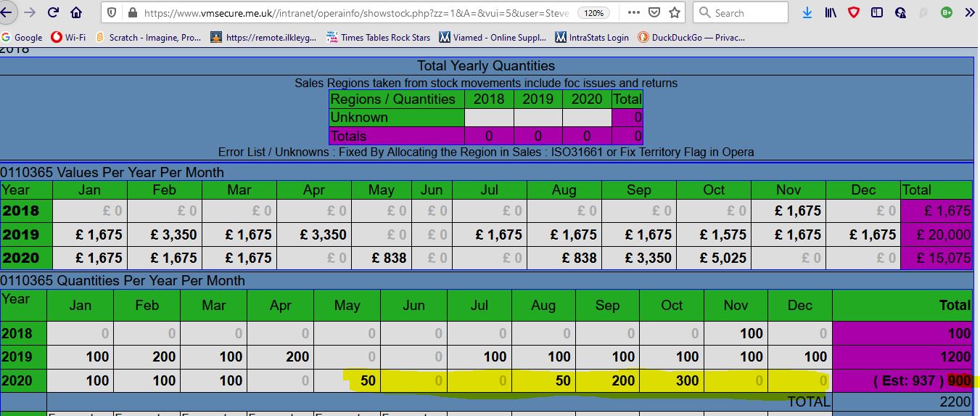
Task: Open the downloads arrow panel
Action: click(x=807, y=12)
